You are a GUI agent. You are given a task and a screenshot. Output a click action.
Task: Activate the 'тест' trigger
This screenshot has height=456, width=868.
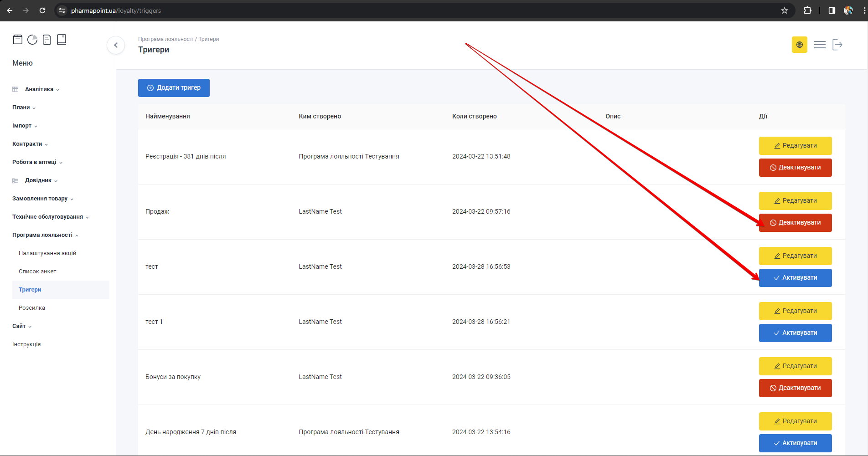click(x=795, y=278)
